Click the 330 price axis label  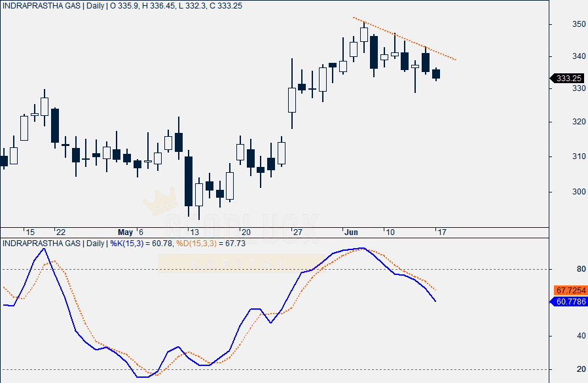click(x=579, y=88)
